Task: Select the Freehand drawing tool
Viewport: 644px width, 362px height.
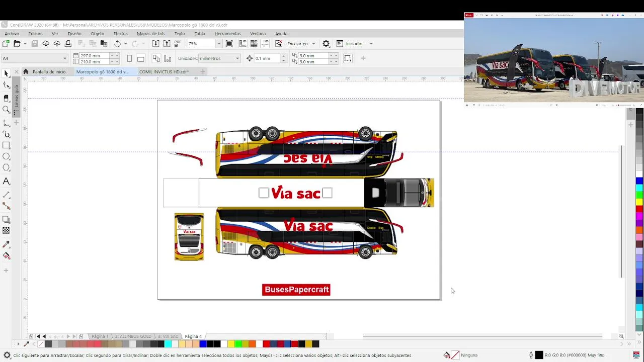Action: click(x=6, y=123)
